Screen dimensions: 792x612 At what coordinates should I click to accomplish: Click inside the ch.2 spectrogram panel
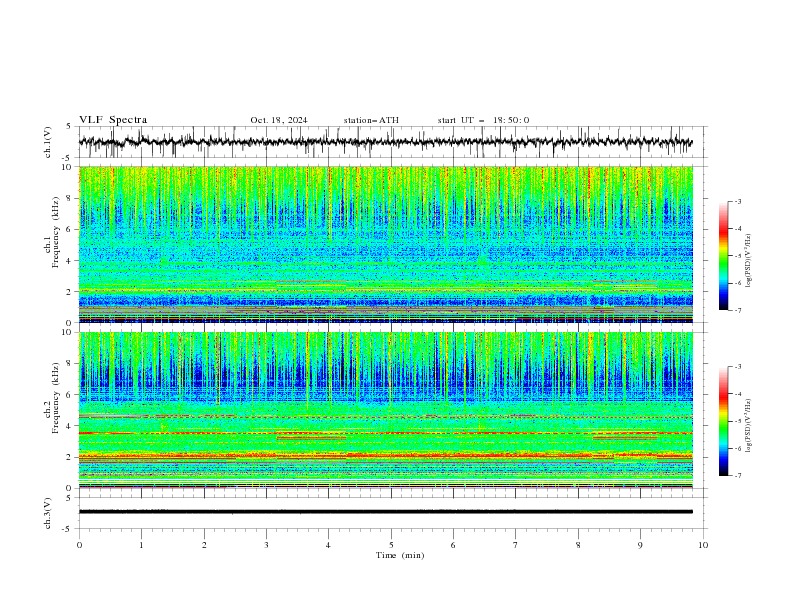click(x=386, y=410)
